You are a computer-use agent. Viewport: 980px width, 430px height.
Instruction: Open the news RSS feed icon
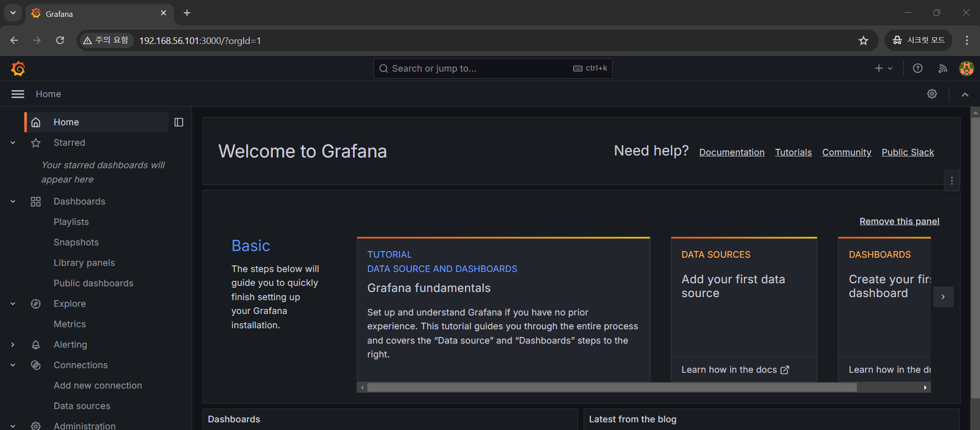point(943,69)
